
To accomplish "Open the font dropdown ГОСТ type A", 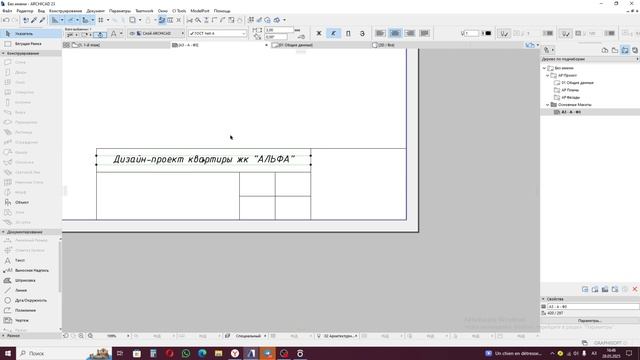I will click(x=218, y=33).
